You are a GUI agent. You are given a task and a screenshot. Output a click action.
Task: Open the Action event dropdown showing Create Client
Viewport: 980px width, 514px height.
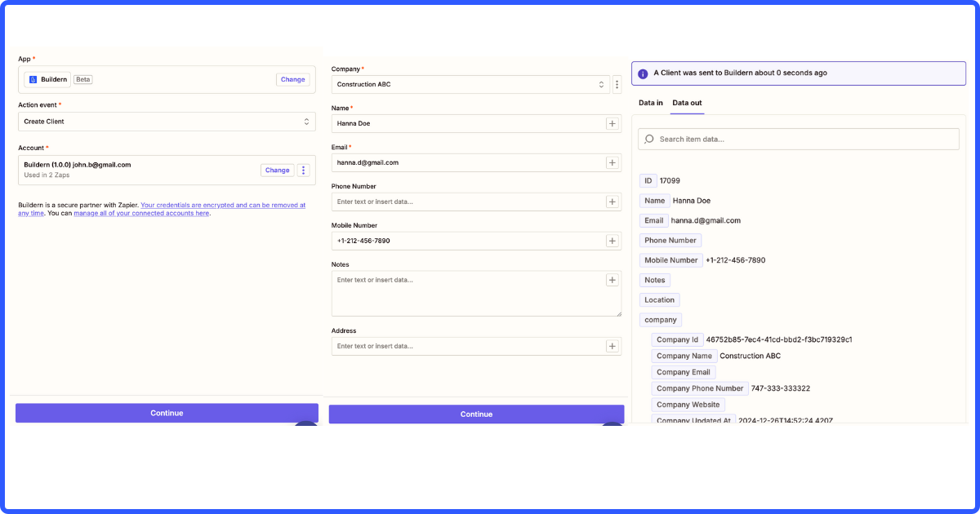point(167,122)
